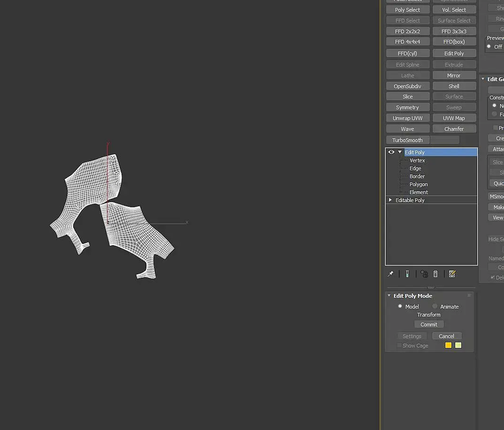Apply the Shell modifier
This screenshot has height=430, width=504.
point(454,86)
